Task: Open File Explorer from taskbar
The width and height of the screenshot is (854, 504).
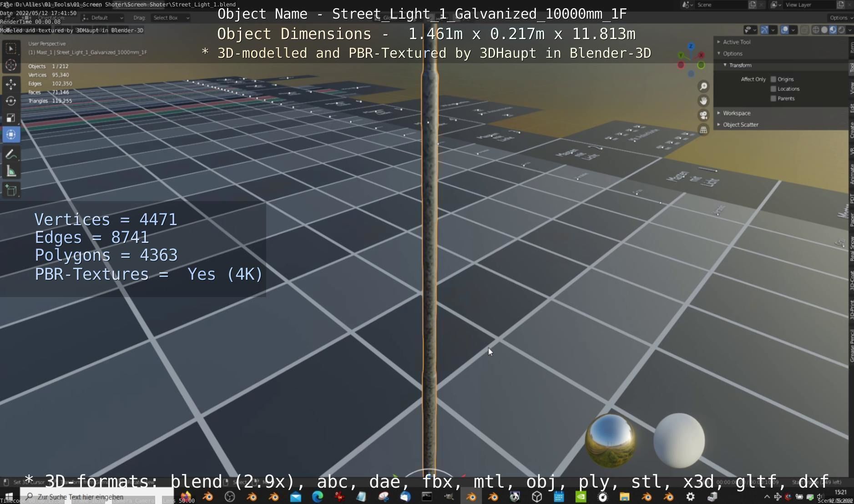Action: coord(624,497)
